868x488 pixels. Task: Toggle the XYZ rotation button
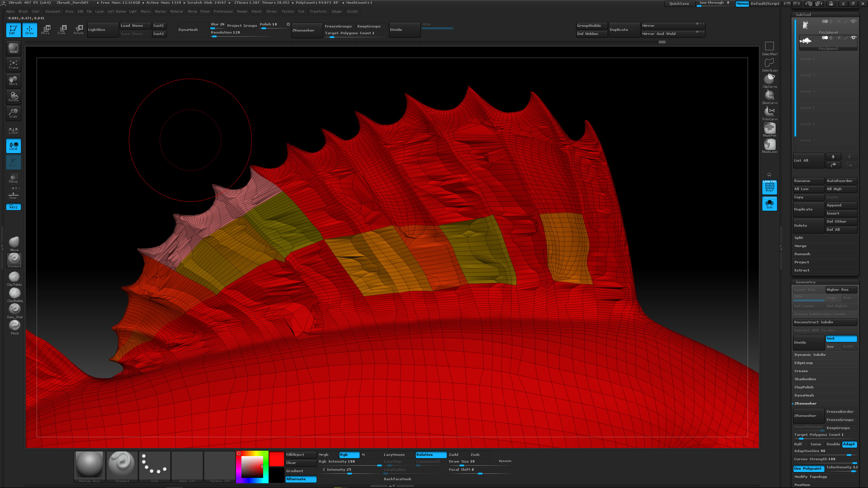coord(14,207)
